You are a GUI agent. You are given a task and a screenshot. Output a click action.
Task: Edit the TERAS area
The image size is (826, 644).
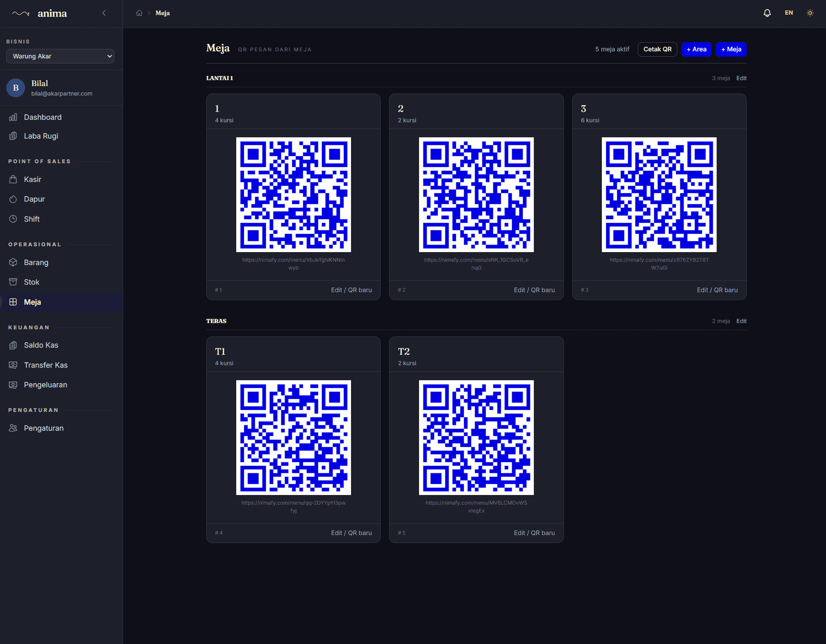click(741, 321)
